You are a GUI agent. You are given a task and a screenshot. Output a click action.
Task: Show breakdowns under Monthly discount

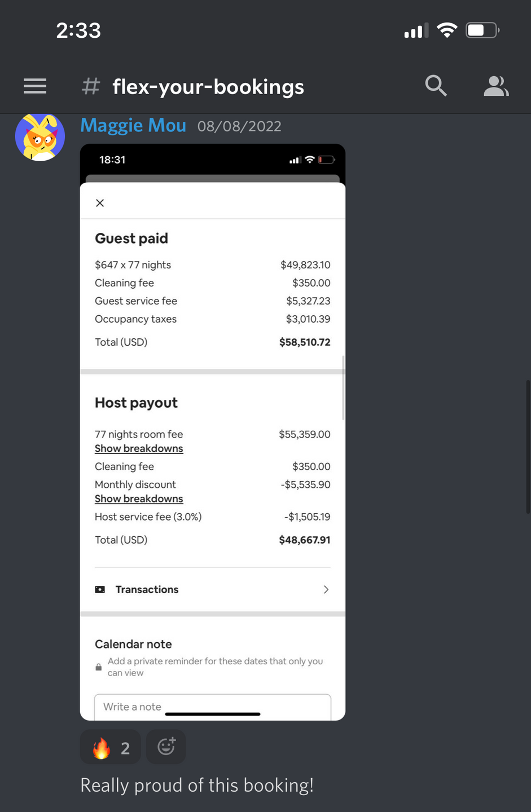point(139,499)
